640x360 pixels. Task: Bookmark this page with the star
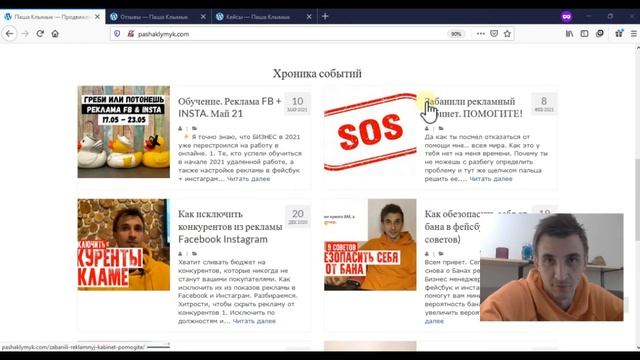click(x=507, y=34)
